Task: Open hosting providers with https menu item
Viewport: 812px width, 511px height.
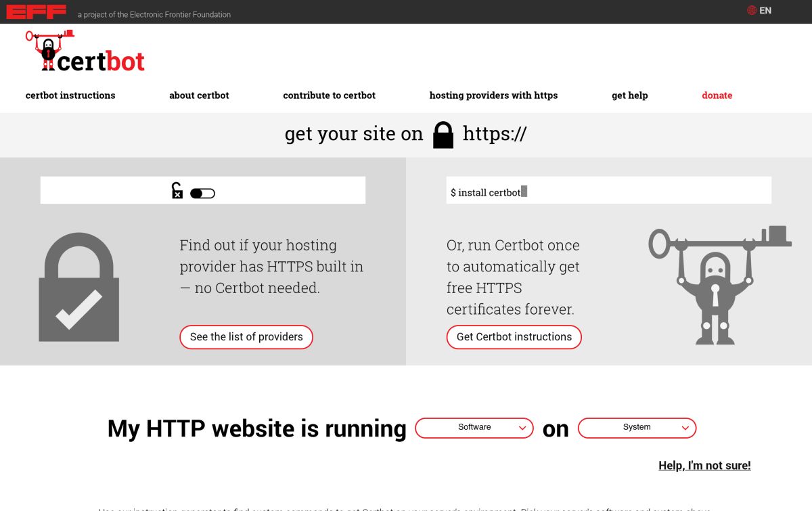Action: [x=493, y=95]
